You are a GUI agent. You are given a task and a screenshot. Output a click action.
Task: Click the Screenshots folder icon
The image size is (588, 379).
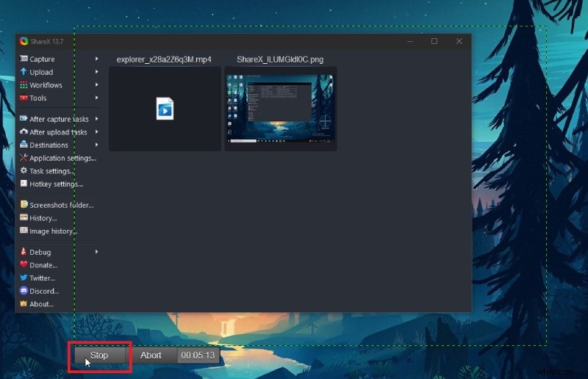click(x=24, y=204)
